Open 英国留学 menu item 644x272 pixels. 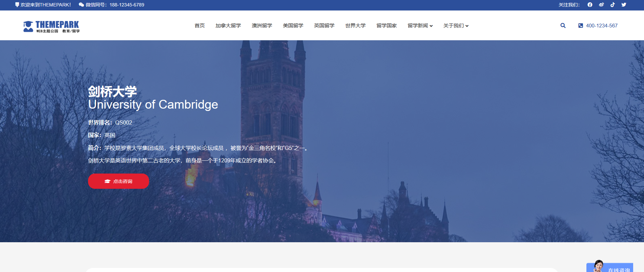[x=324, y=26]
